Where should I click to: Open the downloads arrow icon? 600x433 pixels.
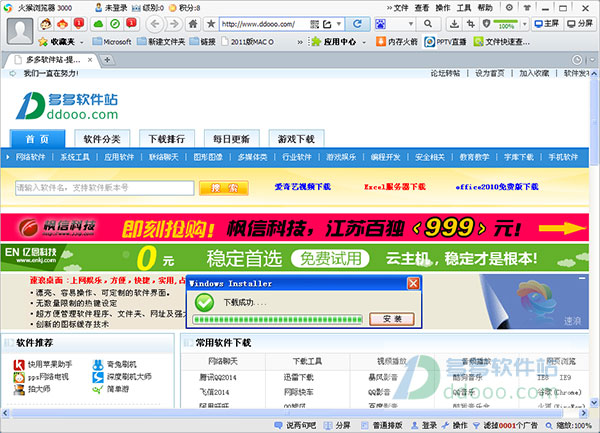coord(454,24)
